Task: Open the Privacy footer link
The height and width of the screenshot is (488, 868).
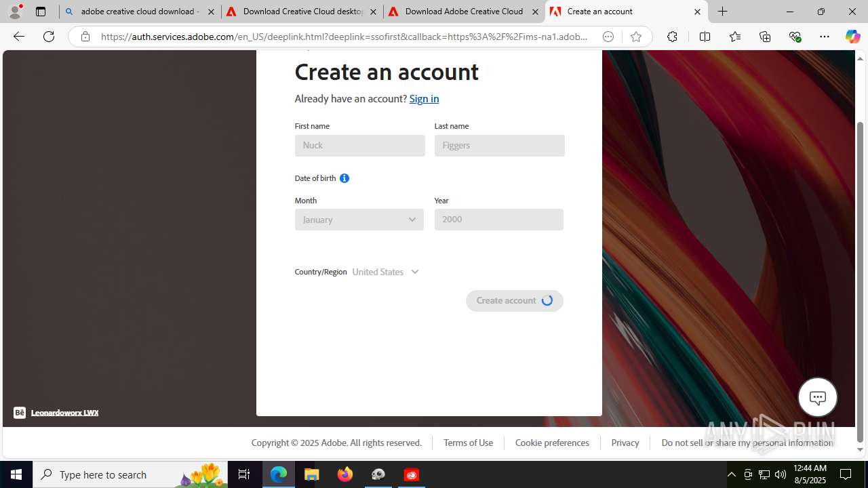Action: (x=625, y=443)
